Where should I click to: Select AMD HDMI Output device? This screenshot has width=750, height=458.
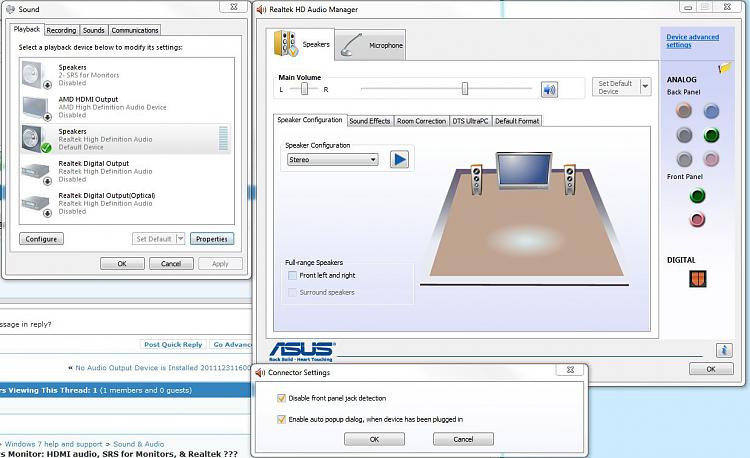click(127, 107)
